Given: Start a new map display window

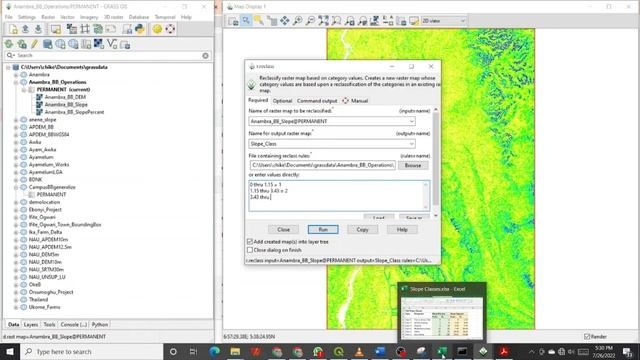Looking at the screenshot, I should [x=56, y=29].
